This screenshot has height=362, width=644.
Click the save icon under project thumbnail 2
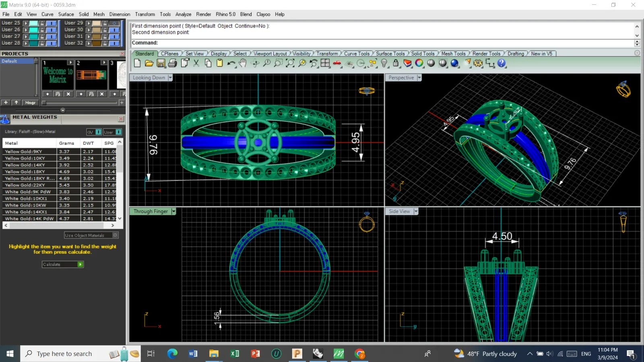point(91,94)
